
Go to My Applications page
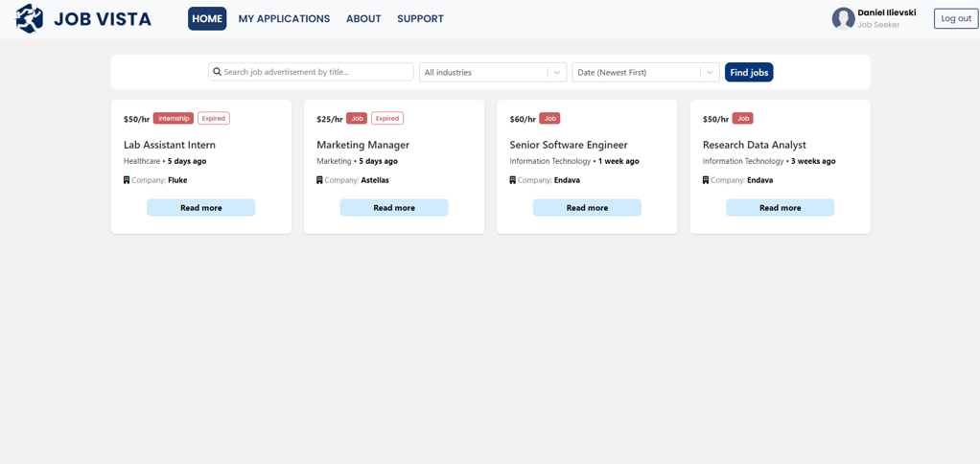(x=284, y=19)
